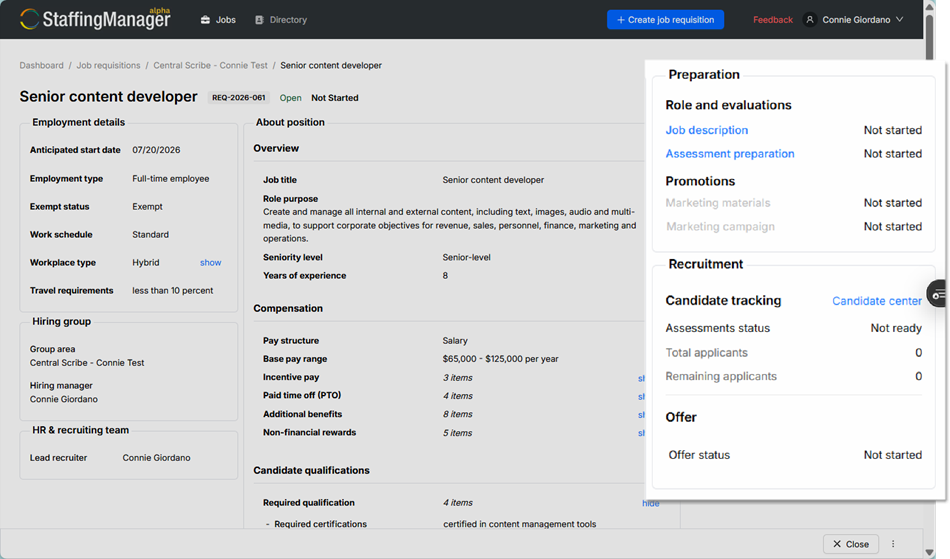Open the Job description link
The image size is (950, 559).
coord(706,130)
